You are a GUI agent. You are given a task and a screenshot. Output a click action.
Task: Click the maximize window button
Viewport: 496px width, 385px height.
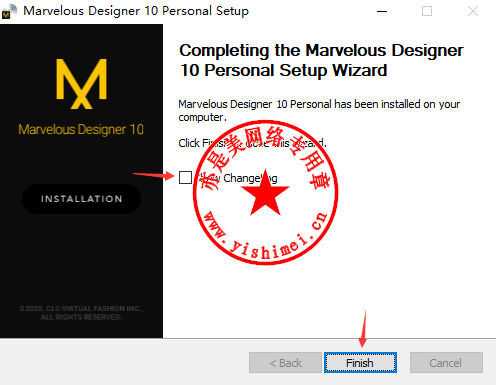427,11
